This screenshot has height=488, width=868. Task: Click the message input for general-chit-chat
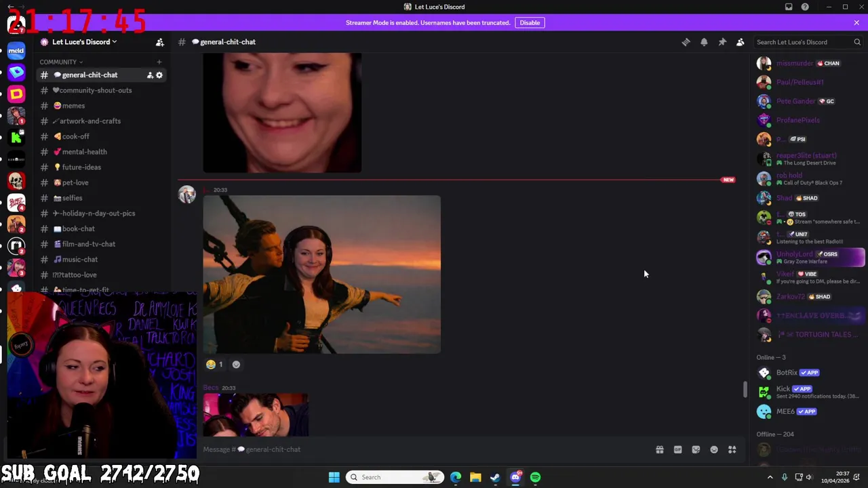click(x=424, y=449)
